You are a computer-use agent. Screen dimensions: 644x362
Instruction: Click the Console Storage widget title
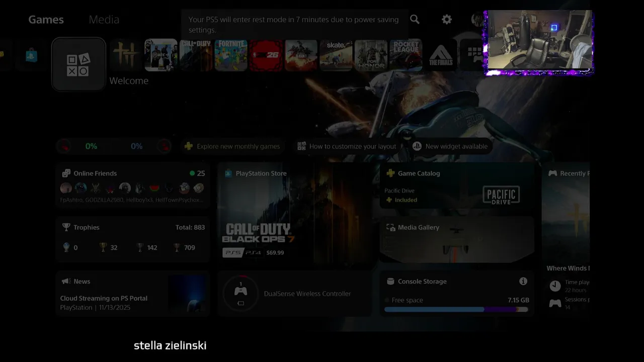point(422,282)
